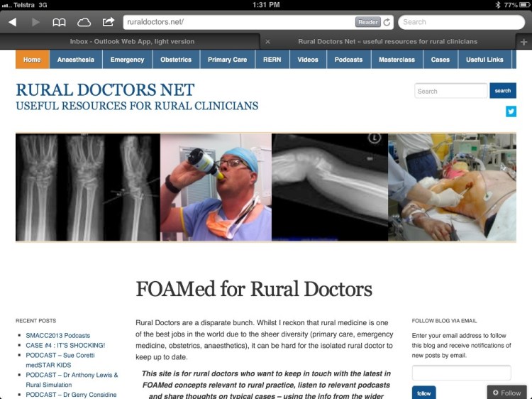Viewport: 532px width, 399px height.
Task: Click the blue site search button
Action: pos(503,91)
